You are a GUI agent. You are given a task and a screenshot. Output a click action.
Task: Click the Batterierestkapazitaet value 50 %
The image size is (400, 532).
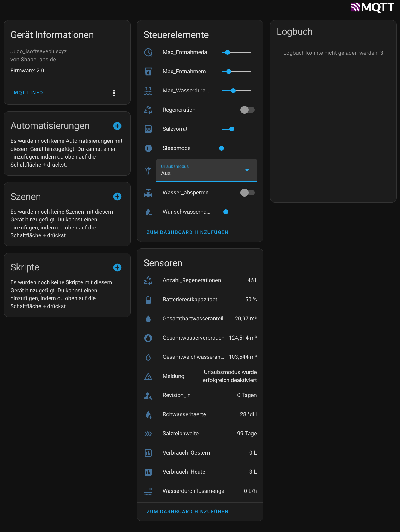tap(251, 300)
